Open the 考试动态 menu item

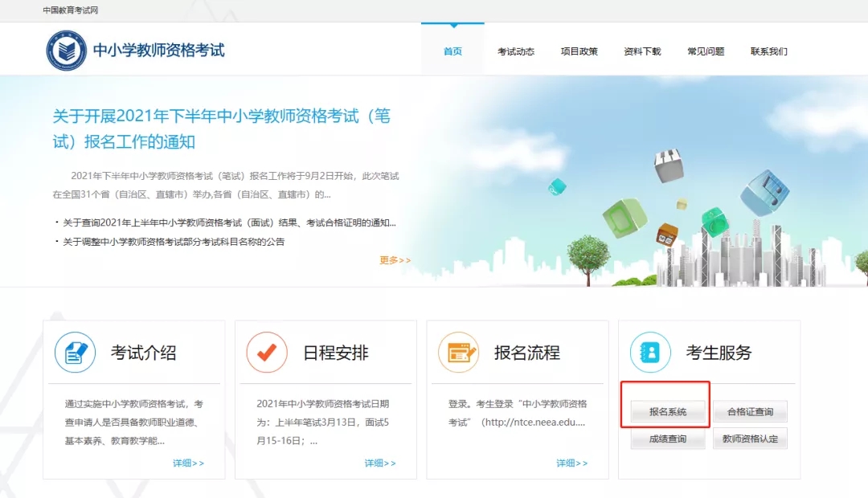click(515, 50)
